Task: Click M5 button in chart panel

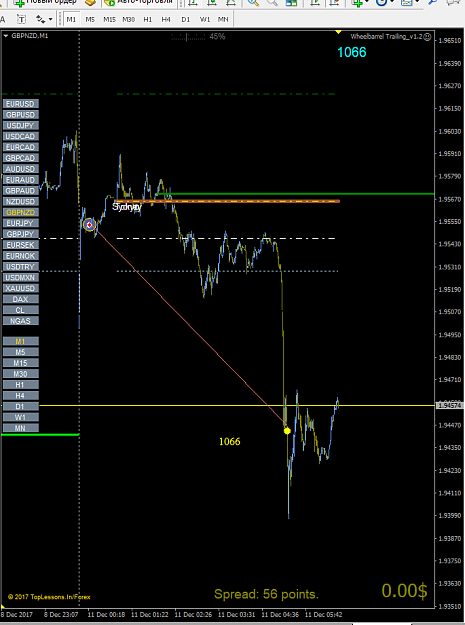Action: tap(21, 352)
